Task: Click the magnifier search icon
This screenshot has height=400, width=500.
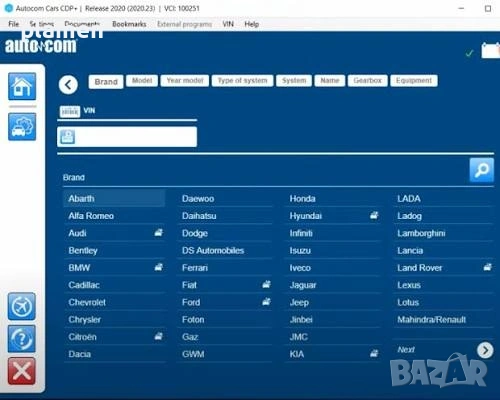Action: point(482,170)
